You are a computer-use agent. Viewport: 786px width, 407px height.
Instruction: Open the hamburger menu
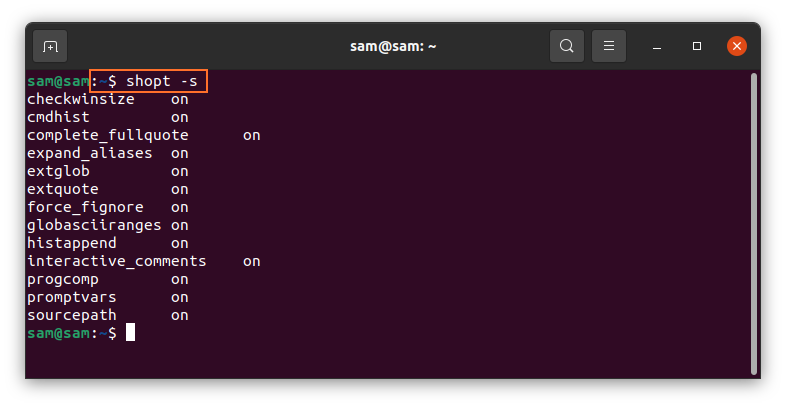[609, 46]
